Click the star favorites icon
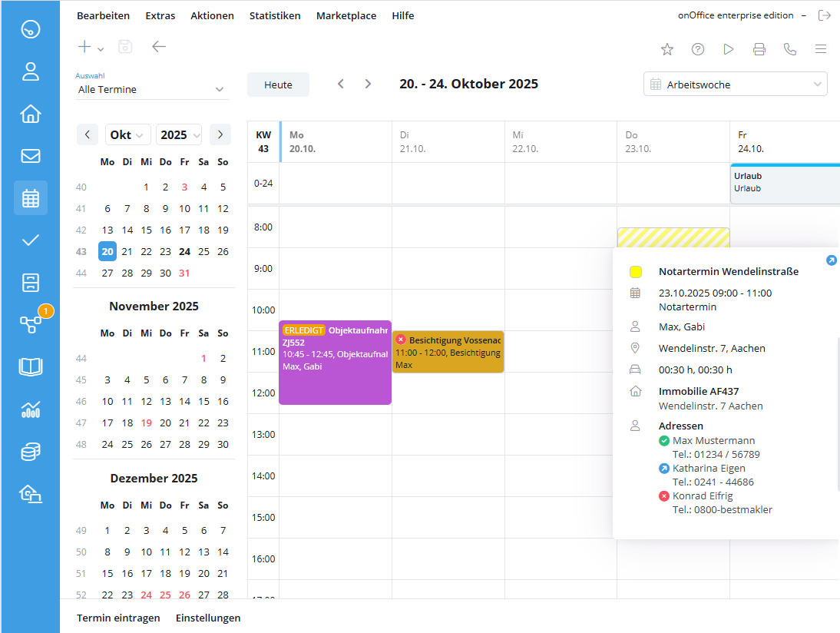This screenshot has width=840, height=633. 667,48
